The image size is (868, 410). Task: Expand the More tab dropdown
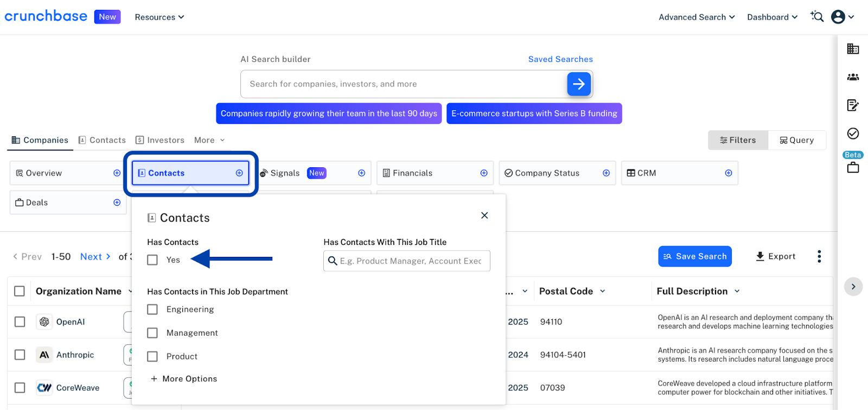point(209,140)
